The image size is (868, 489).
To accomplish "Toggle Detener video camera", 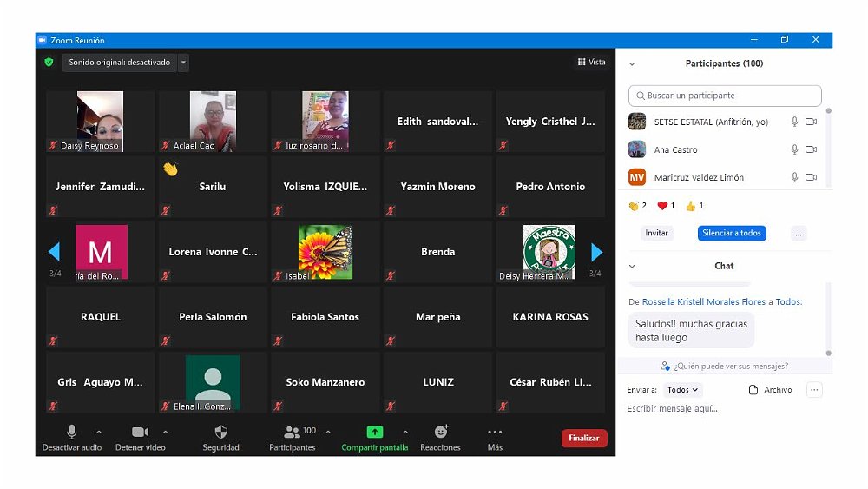I will (x=140, y=432).
